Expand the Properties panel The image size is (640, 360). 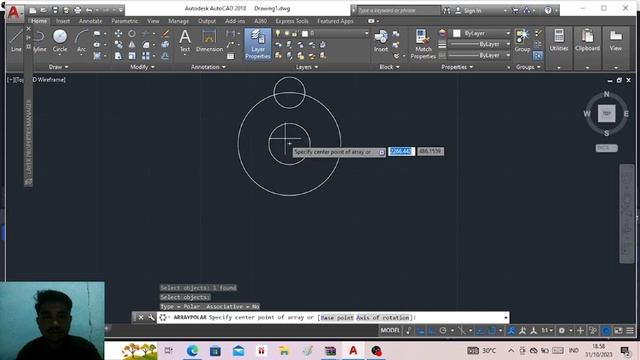457,67
